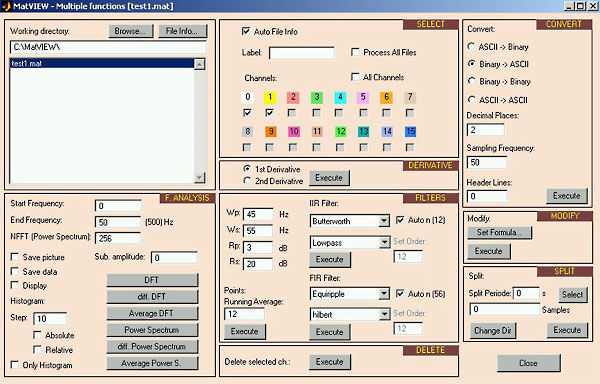Click the blue channel 15 swatch
The image size is (600, 384).
click(x=410, y=132)
